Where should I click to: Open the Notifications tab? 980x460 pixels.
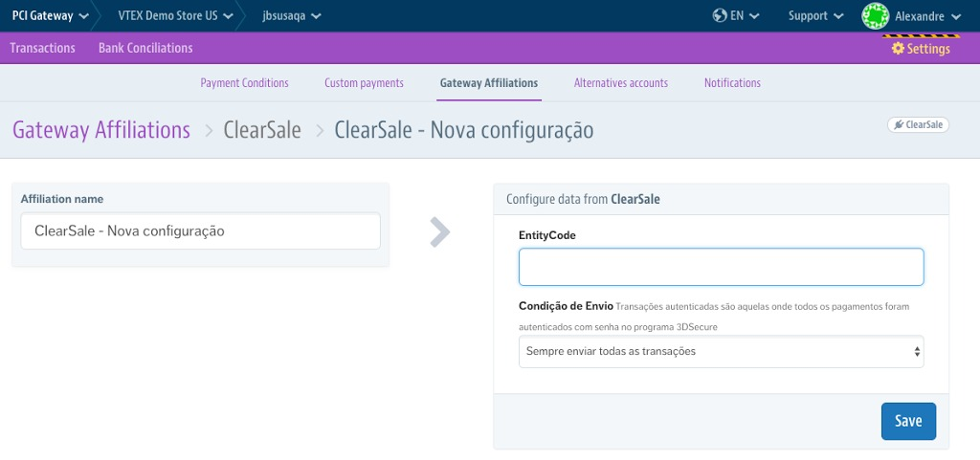tap(732, 83)
